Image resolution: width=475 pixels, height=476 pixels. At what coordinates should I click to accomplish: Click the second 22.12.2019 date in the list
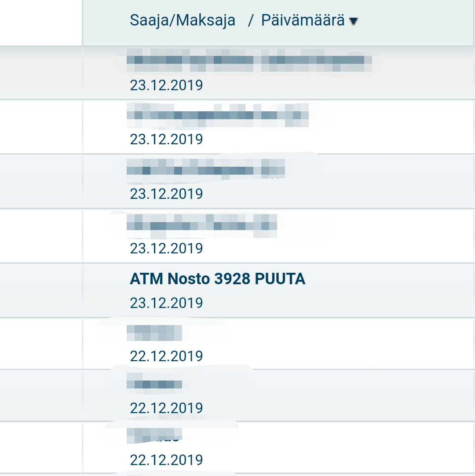[x=166, y=408]
